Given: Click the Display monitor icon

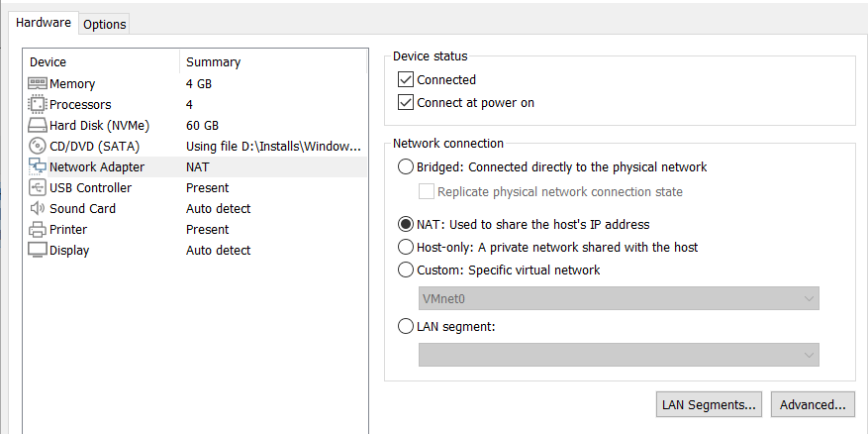Looking at the screenshot, I should click(38, 251).
